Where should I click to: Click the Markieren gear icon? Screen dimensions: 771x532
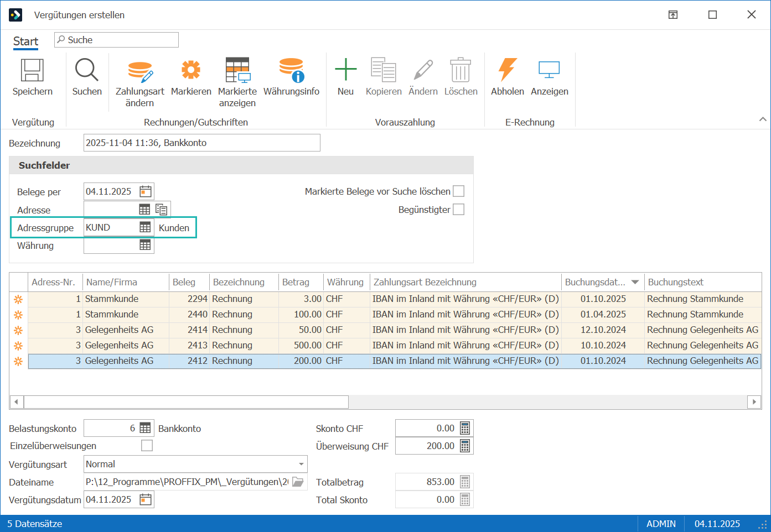click(x=191, y=70)
